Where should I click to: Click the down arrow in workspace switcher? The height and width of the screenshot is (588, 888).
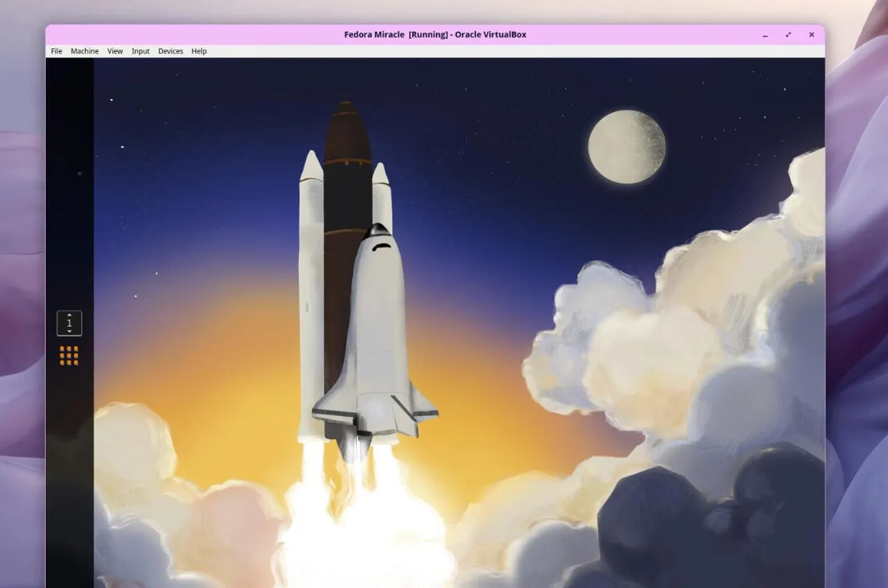(x=69, y=331)
